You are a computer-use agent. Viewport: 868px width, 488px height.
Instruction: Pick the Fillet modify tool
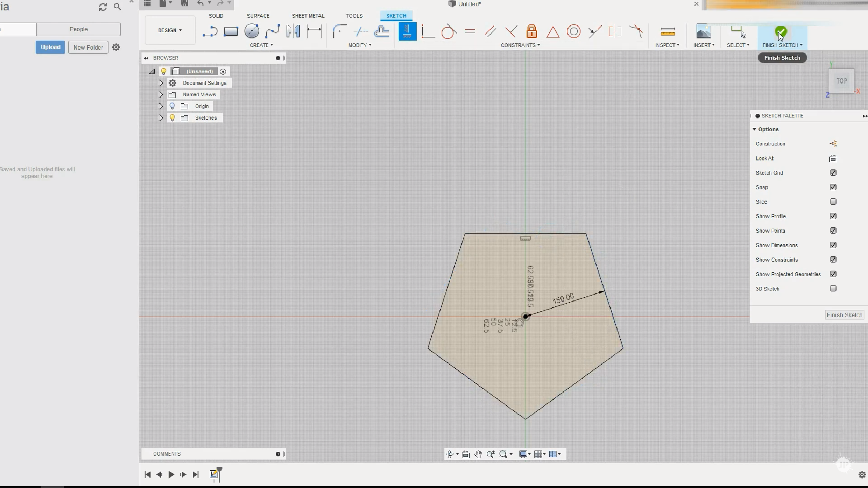[339, 31]
